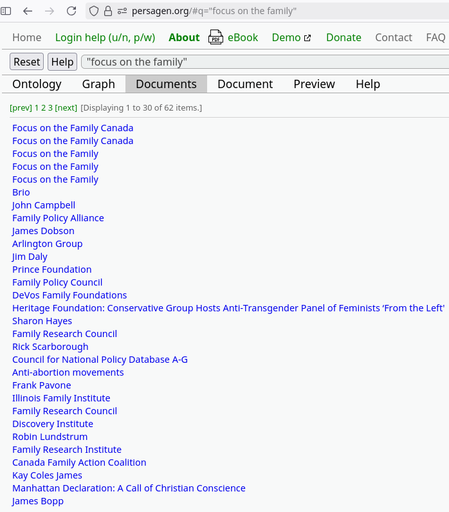
Task: Open the Canada Family Action Coalition link
Action: pos(79,463)
